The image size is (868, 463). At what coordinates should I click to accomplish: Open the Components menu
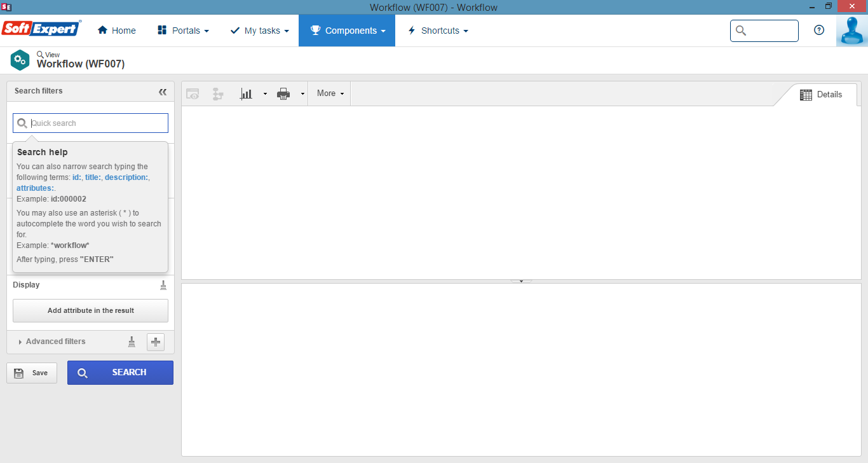click(347, 31)
